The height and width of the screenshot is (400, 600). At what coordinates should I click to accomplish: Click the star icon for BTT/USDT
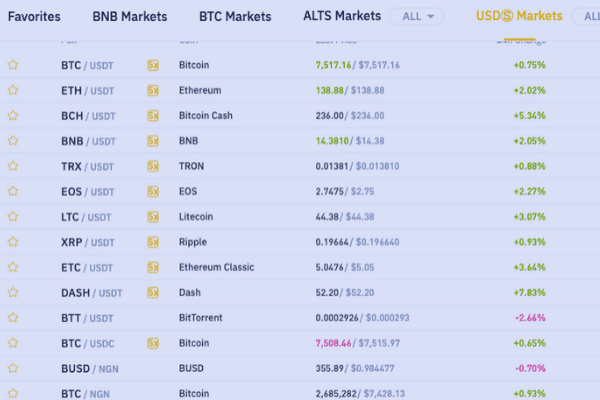point(13,318)
